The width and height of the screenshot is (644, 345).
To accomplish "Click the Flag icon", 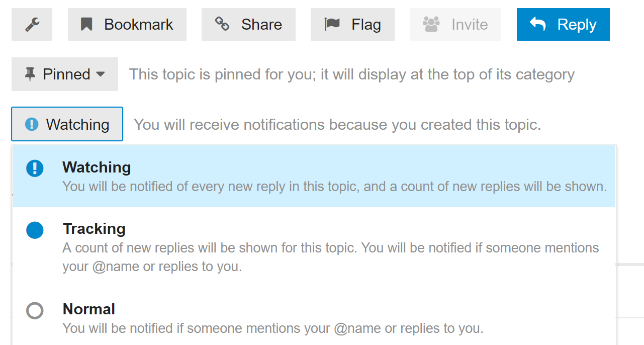I will tap(332, 24).
